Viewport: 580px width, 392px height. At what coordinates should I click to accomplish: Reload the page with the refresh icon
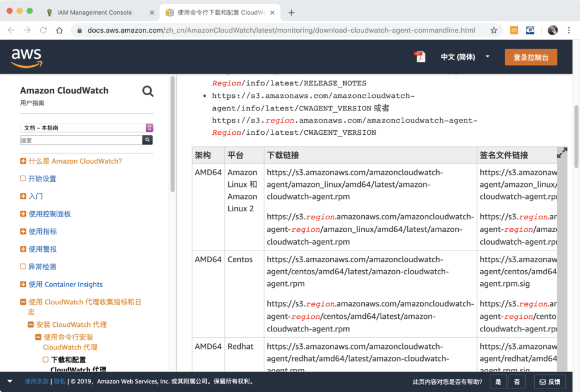point(43,31)
